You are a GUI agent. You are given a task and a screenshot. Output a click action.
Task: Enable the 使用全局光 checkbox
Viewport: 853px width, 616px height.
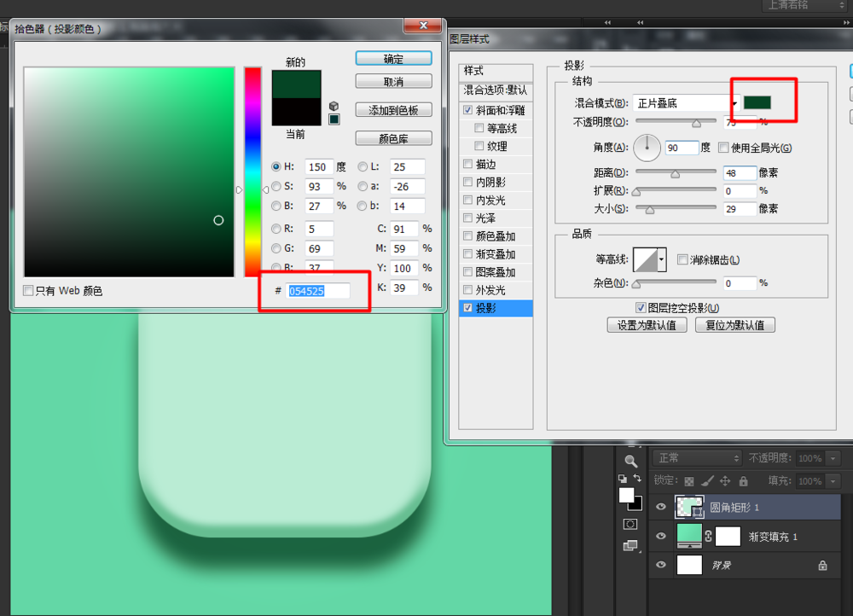coord(722,148)
